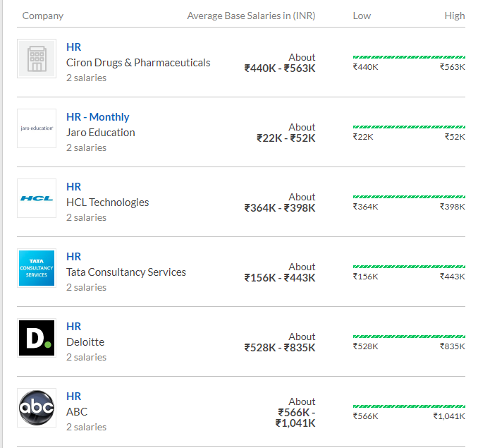478x448 pixels.
Task: Click the ₹364K - ₹398K salary value
Action: pyautogui.click(x=280, y=208)
